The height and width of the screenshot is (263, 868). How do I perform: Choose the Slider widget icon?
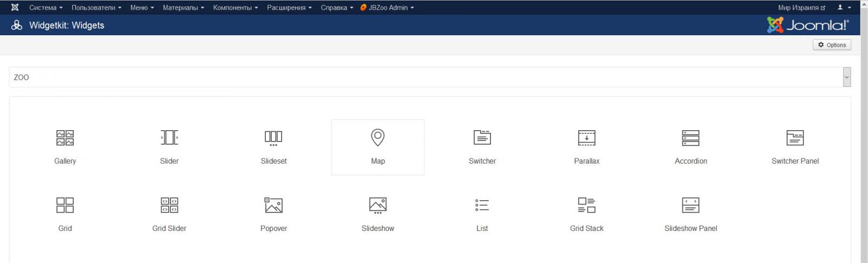click(169, 138)
